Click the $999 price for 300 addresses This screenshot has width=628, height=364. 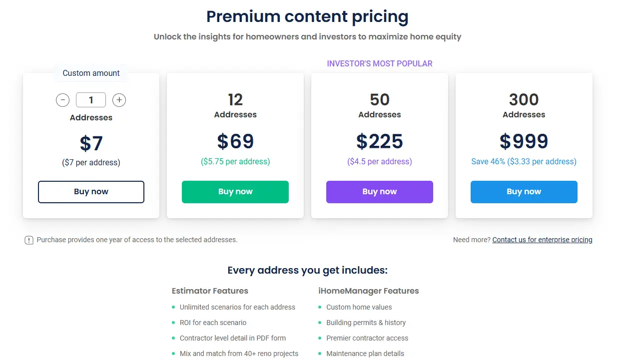pyautogui.click(x=524, y=141)
